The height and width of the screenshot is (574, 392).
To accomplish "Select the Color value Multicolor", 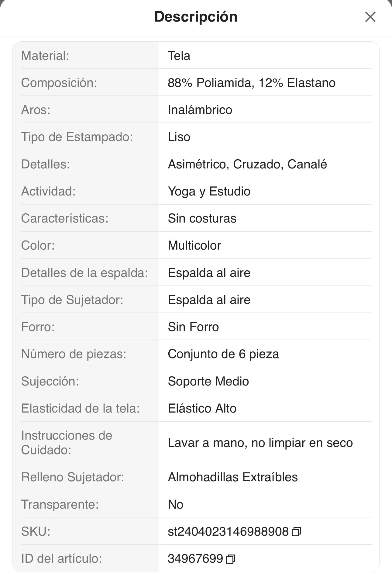I will point(194,245).
